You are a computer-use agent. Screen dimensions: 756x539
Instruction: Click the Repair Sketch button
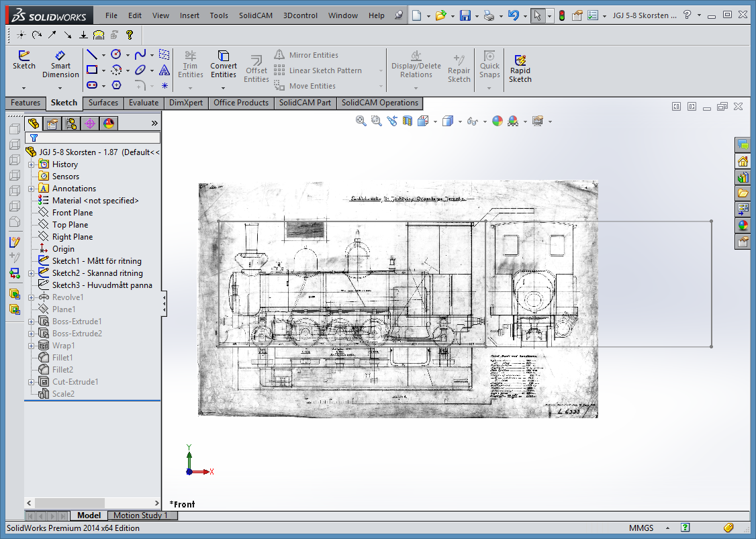[x=459, y=69]
